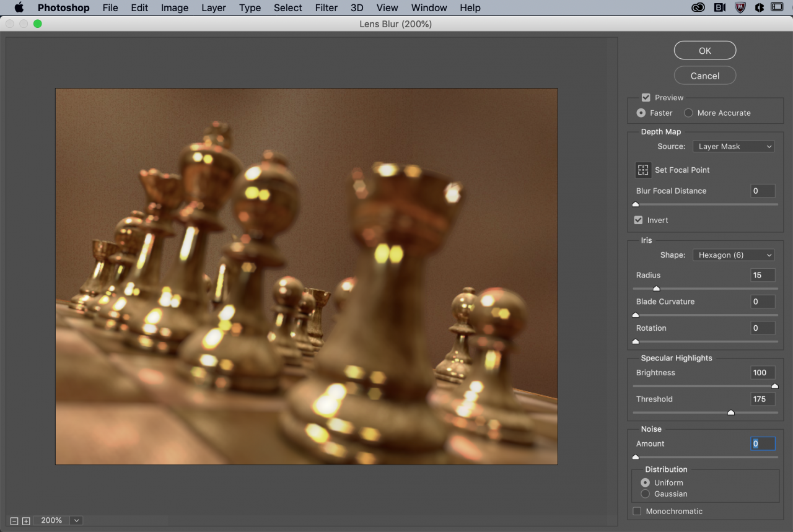Image resolution: width=793 pixels, height=532 pixels.
Task: Click the video camera menu bar icon
Action: click(x=719, y=7)
